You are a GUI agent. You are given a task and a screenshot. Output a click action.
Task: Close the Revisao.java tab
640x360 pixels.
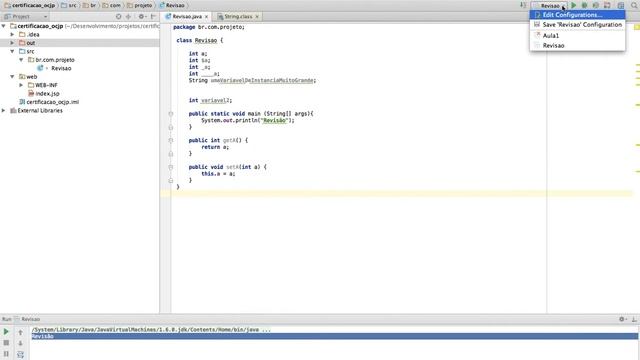[x=207, y=17]
